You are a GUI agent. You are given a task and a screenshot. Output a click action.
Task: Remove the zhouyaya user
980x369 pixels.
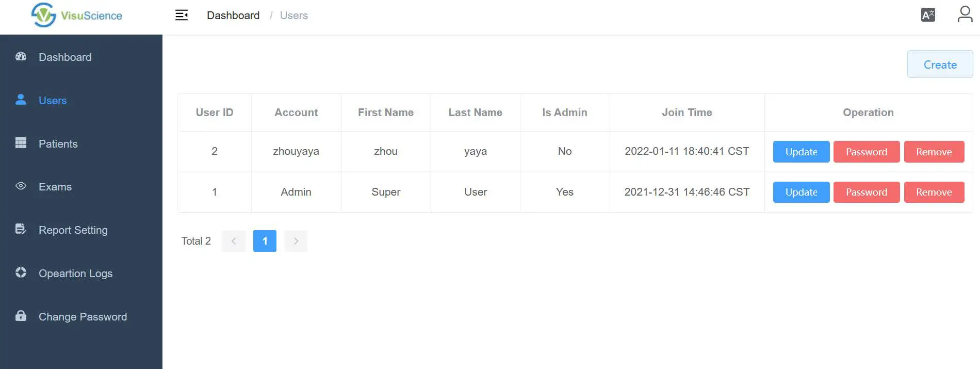pos(934,152)
